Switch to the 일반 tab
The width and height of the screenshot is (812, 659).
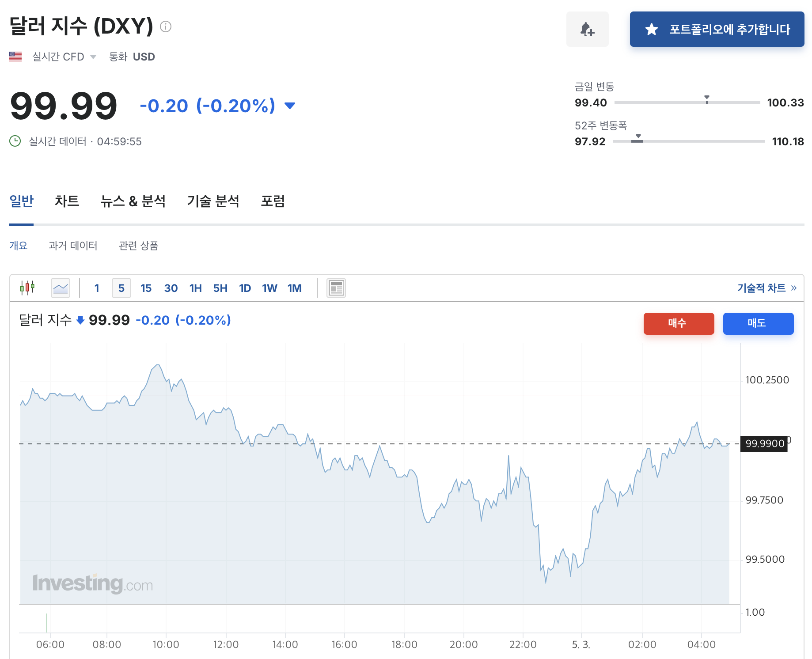coord(21,201)
